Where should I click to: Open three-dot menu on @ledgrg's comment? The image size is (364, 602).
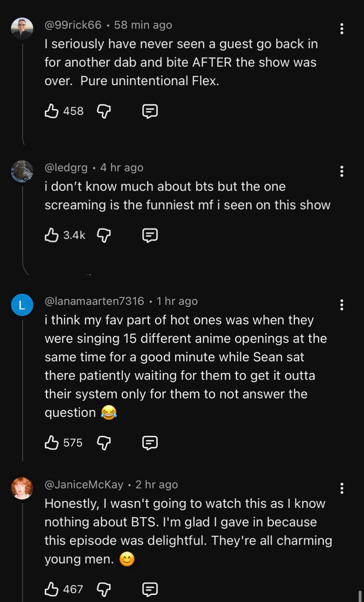[342, 171]
